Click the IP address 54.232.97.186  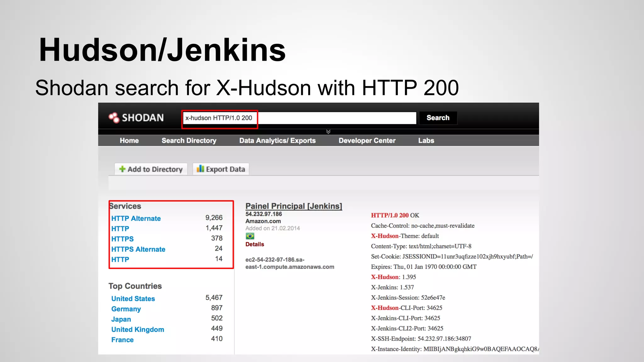tap(264, 214)
